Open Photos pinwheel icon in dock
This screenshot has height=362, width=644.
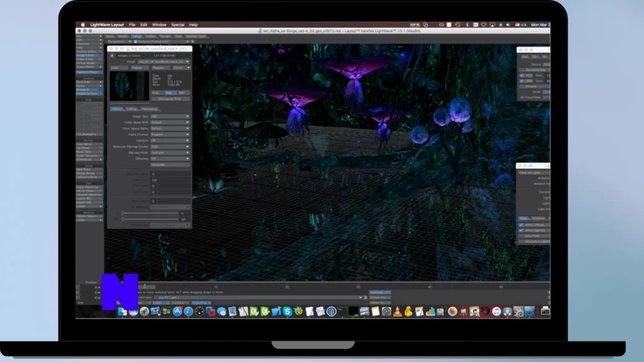pos(452,312)
